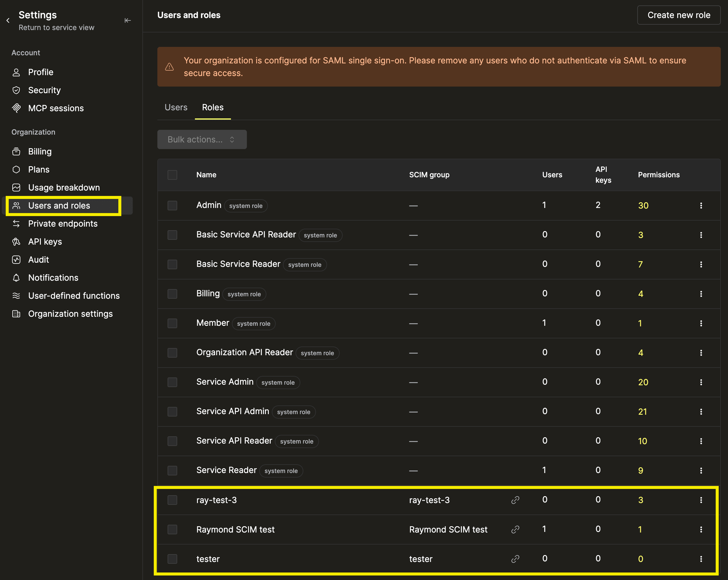Open row menu for Service API Reader
This screenshot has width=728, height=580.
701,441
